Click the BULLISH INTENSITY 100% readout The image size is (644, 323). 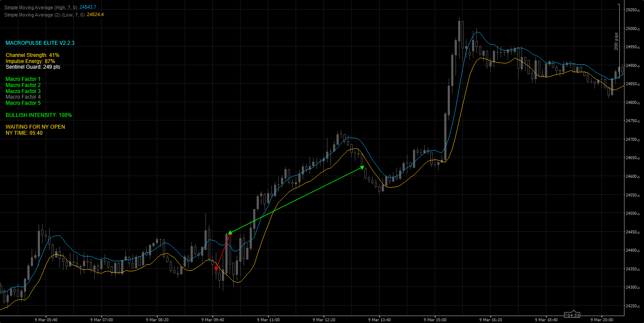click(39, 115)
